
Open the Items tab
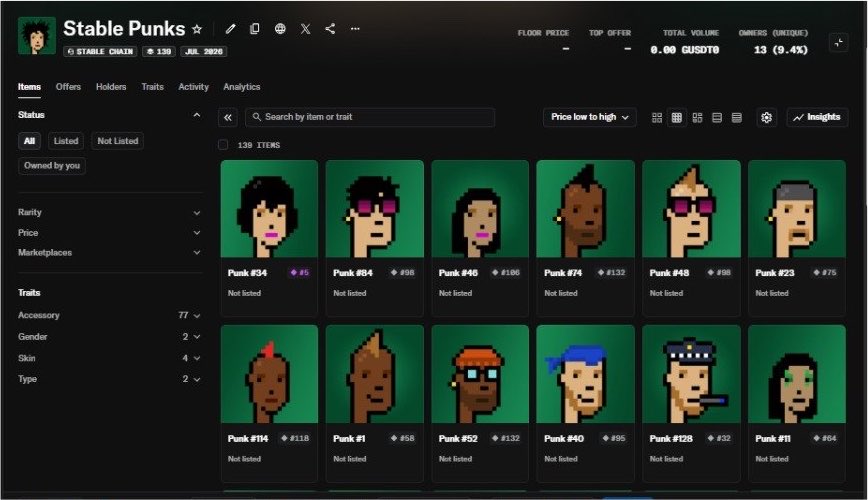coord(29,87)
